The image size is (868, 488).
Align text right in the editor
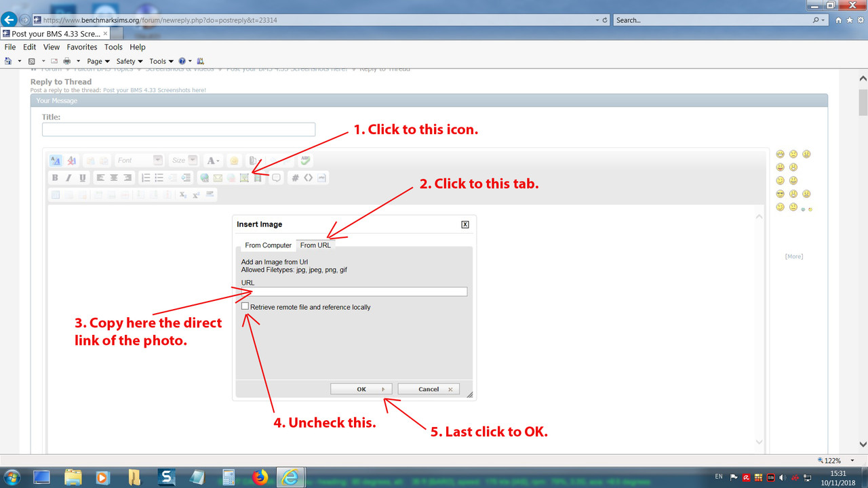[x=127, y=178]
